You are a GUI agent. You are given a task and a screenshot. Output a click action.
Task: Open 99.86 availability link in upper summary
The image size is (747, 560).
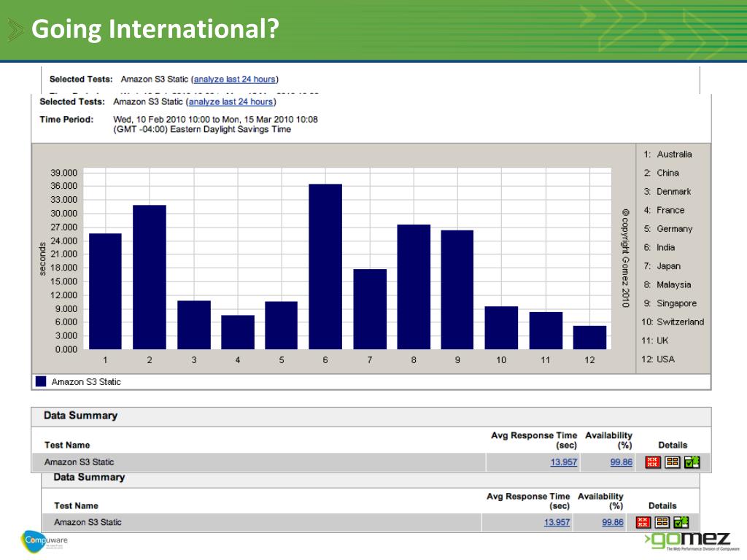[622, 462]
